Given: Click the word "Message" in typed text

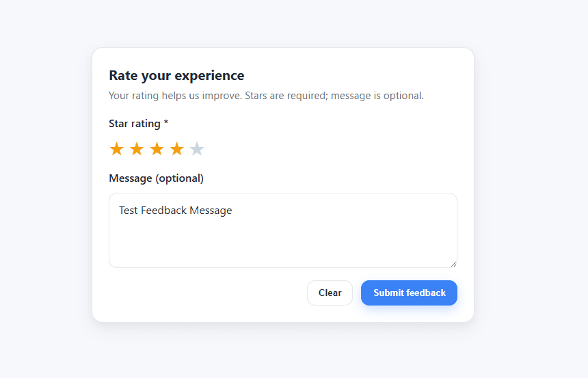Looking at the screenshot, I should pyautogui.click(x=211, y=211).
